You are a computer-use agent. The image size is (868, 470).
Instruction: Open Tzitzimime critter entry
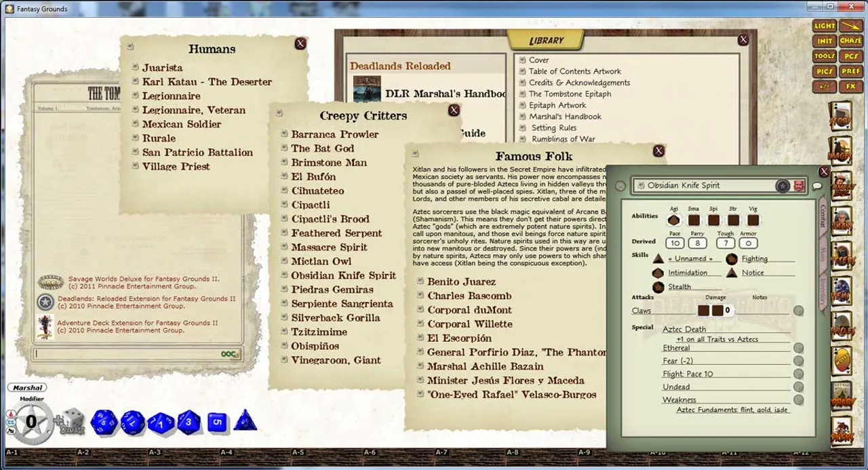click(x=319, y=332)
